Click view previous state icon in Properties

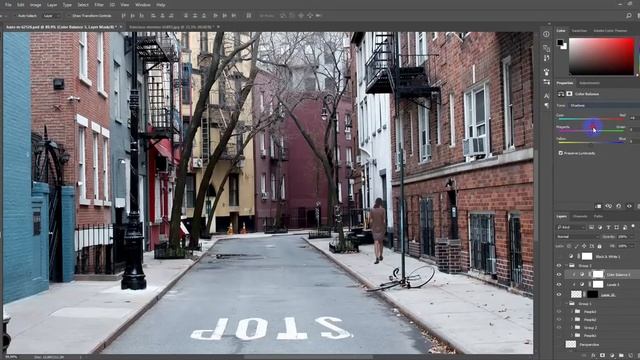(609, 206)
